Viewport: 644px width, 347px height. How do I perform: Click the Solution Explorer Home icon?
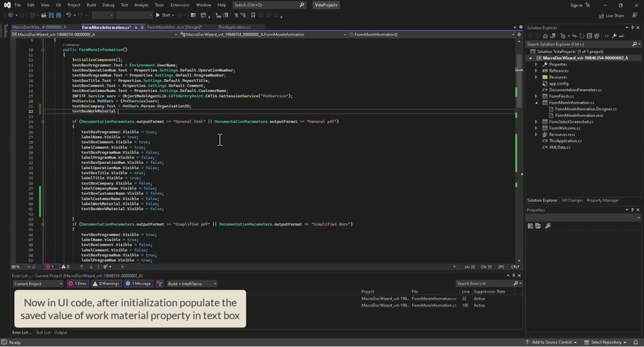(545, 36)
